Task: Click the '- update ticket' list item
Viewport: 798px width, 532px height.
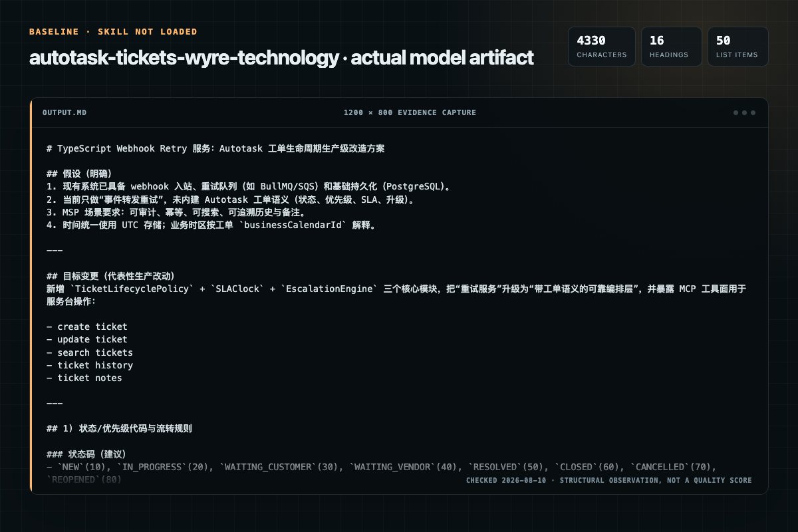Action: pos(87,339)
